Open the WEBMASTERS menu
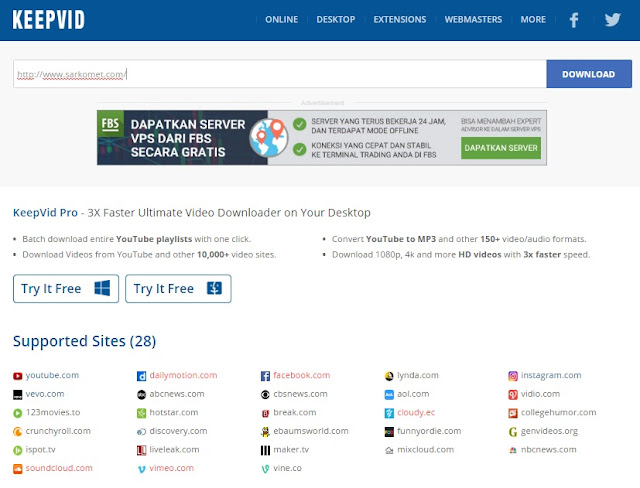 click(x=473, y=20)
